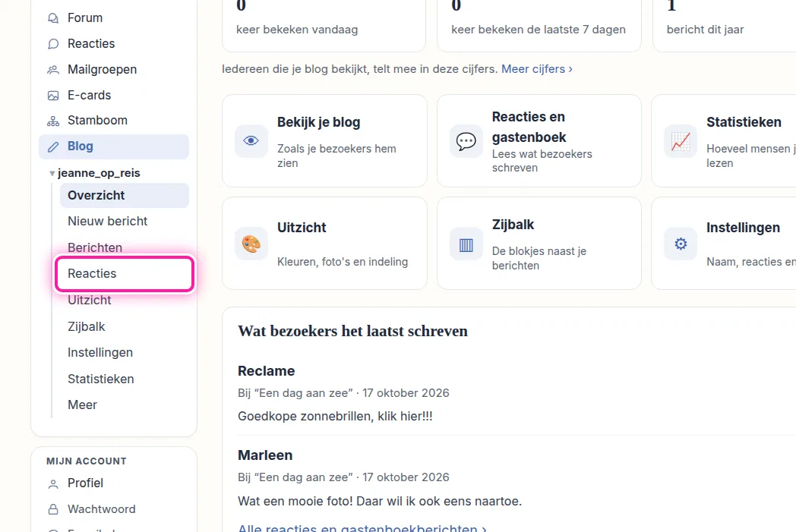Open the Stamboom section
The height and width of the screenshot is (532, 796).
coord(97,120)
